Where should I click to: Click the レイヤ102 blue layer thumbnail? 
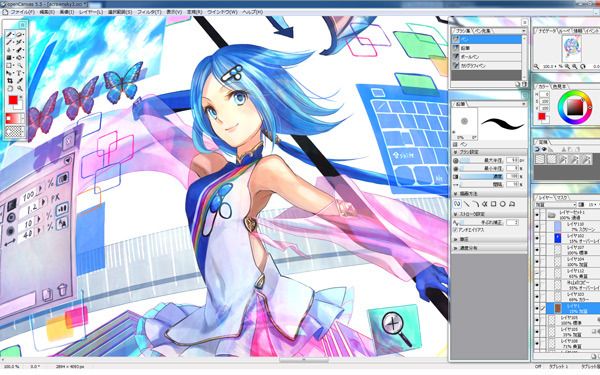(x=558, y=238)
